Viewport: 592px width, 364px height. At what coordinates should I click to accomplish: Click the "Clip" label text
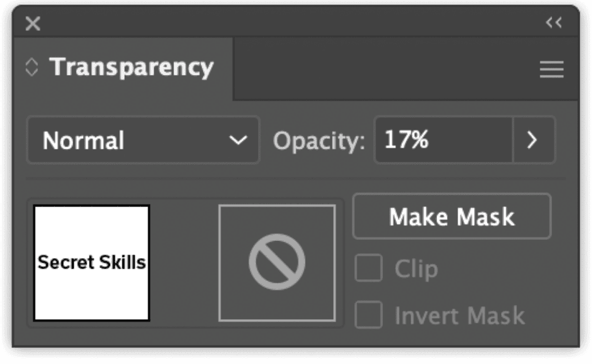click(416, 269)
